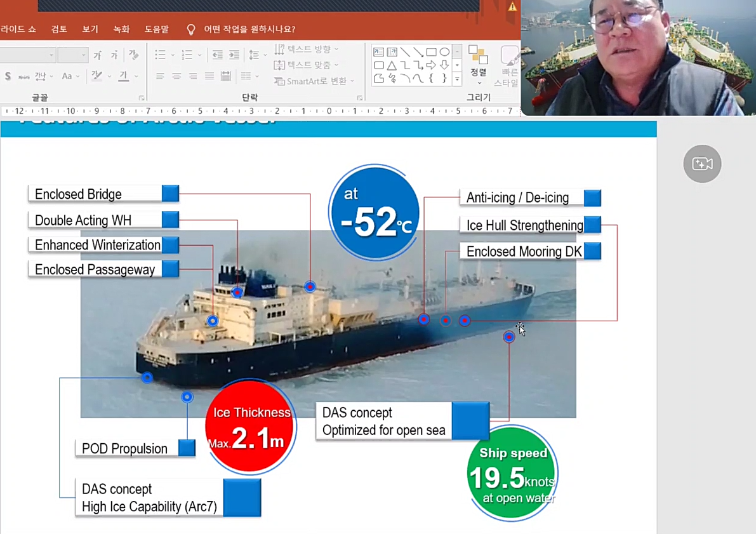Toggle text shadow formatting

coord(8,76)
